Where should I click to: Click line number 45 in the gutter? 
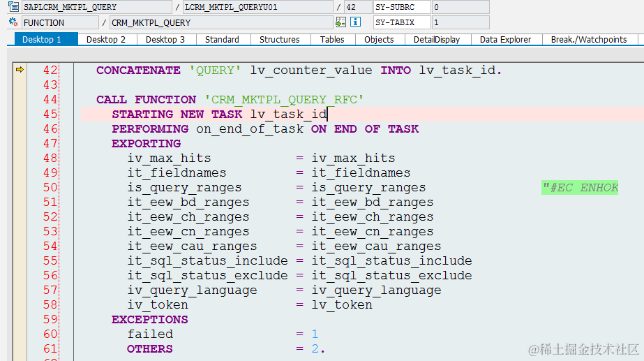pos(50,114)
